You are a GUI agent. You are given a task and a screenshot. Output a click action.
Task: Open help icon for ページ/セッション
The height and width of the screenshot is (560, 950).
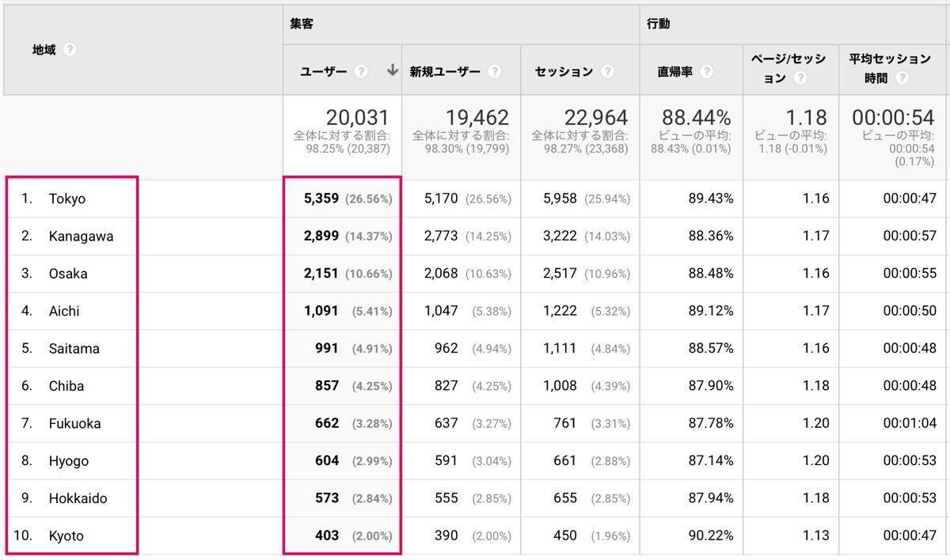coord(800,78)
